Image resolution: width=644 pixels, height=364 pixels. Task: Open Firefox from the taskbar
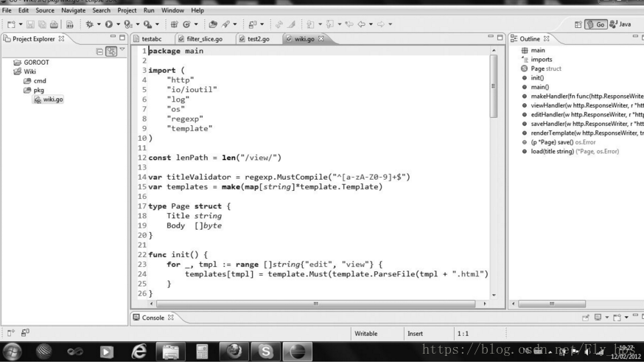click(234, 351)
